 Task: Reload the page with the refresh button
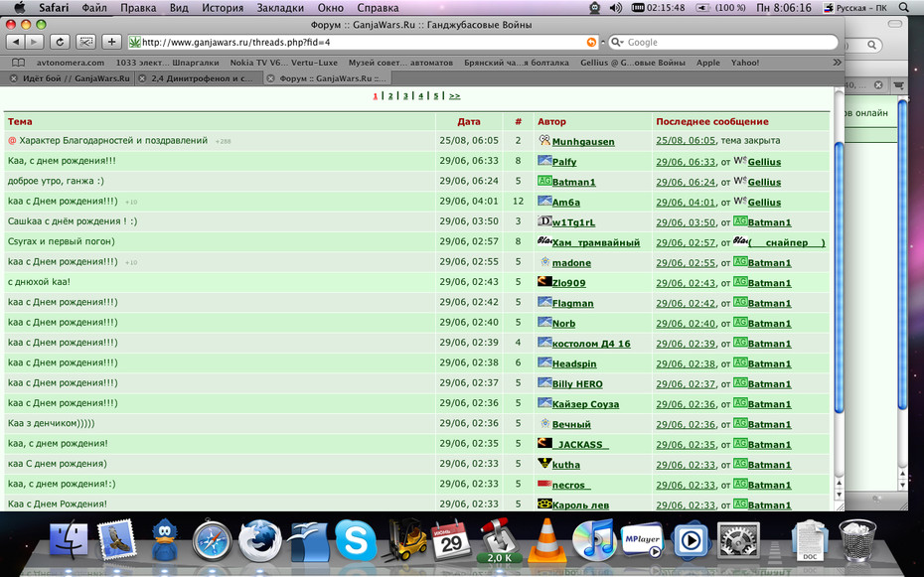[60, 42]
